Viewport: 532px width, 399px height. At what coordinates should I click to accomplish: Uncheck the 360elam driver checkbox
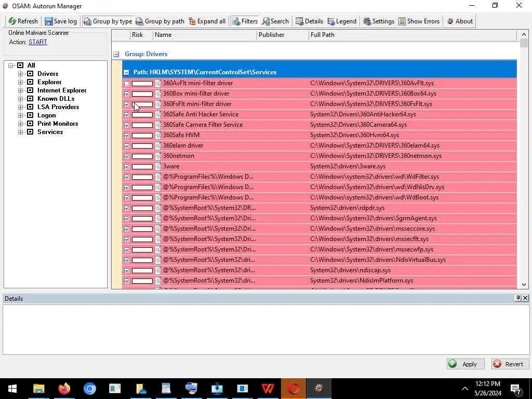click(127, 146)
